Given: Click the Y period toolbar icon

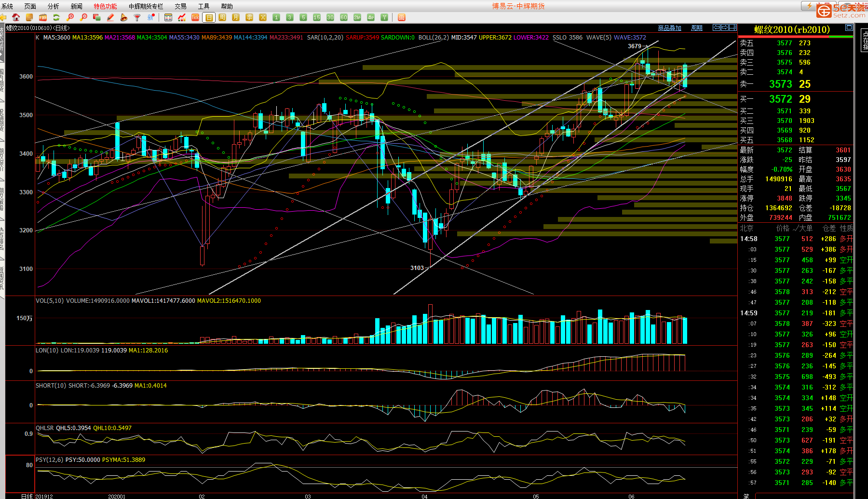Looking at the screenshot, I should 384,17.
